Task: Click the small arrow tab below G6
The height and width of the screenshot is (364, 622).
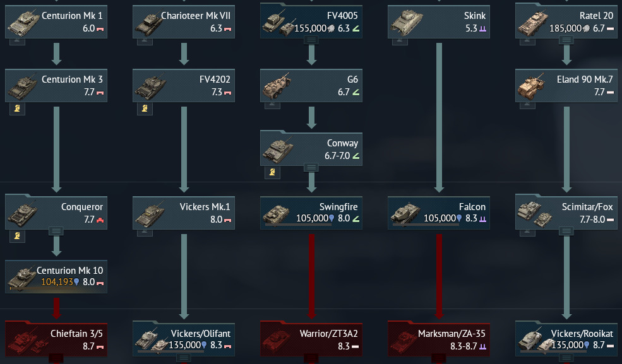Action: (273, 105)
